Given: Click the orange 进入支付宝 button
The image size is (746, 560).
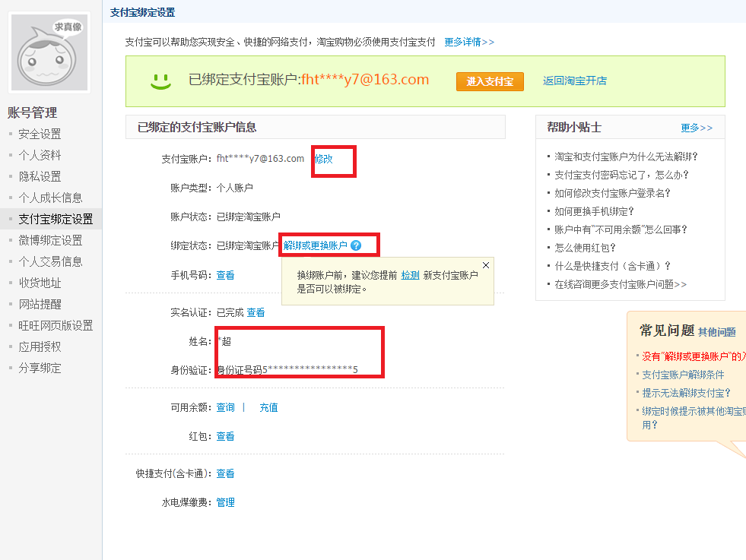Looking at the screenshot, I should coord(490,81).
